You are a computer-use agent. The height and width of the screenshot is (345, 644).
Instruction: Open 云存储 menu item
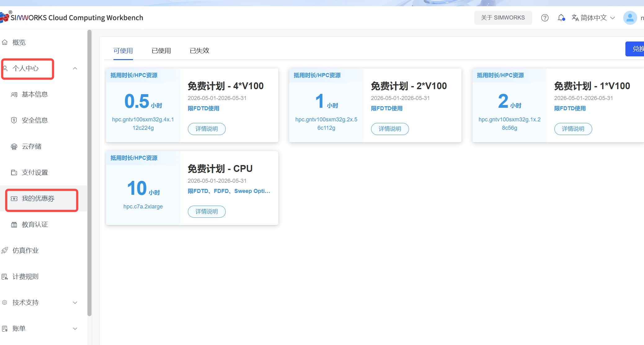43,146
